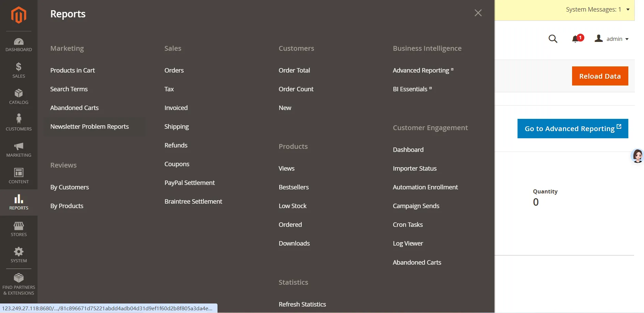Image resolution: width=644 pixels, height=313 pixels.
Task: Open the Coupons report
Action: pyautogui.click(x=177, y=164)
